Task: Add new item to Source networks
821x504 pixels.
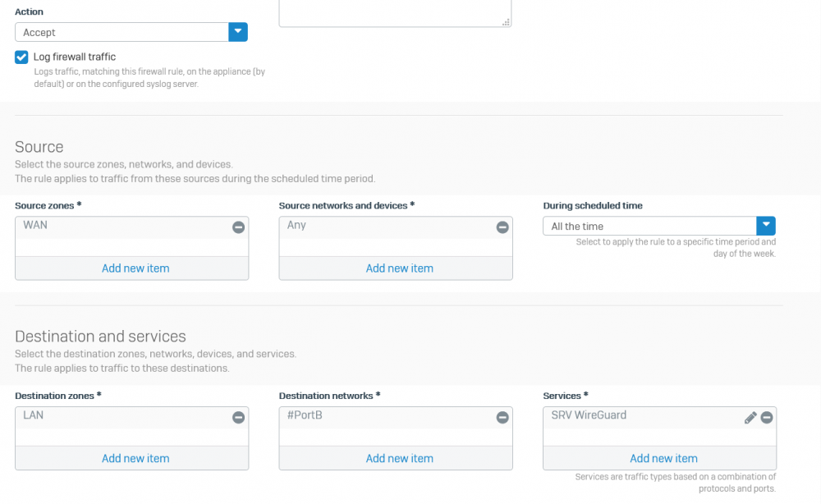Action: [400, 268]
